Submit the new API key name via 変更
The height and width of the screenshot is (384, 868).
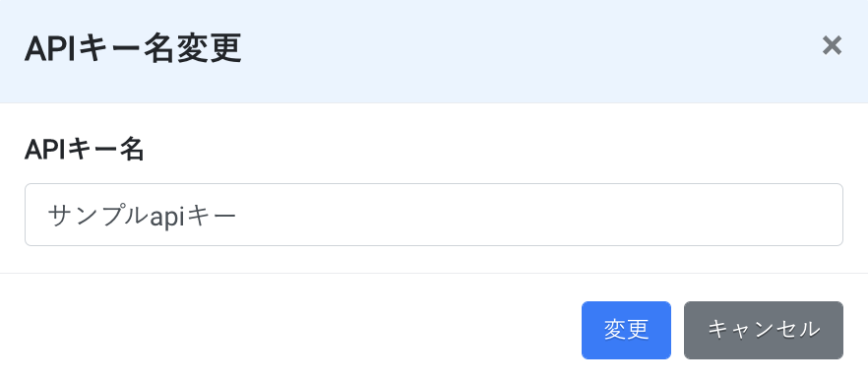click(x=626, y=330)
